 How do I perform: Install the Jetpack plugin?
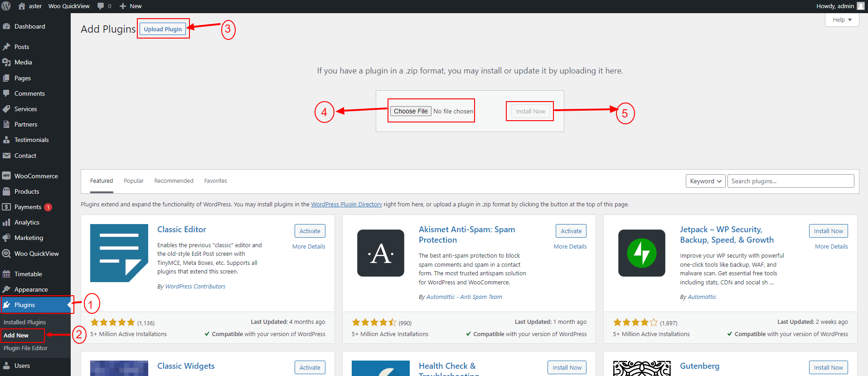click(828, 231)
